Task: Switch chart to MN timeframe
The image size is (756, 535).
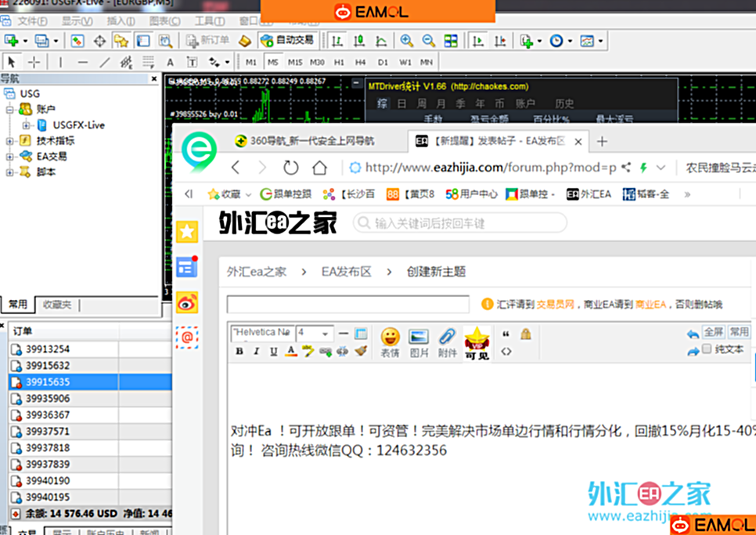Action: (x=427, y=62)
